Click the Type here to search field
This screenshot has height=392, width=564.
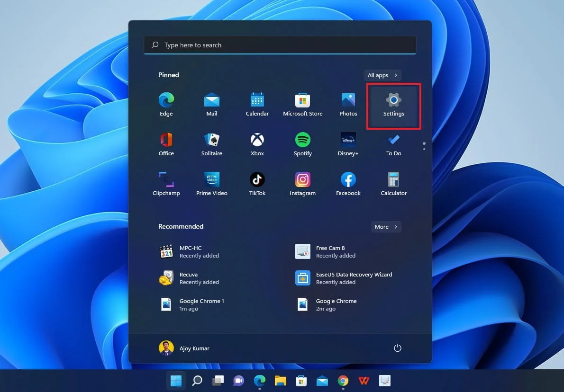click(x=280, y=45)
